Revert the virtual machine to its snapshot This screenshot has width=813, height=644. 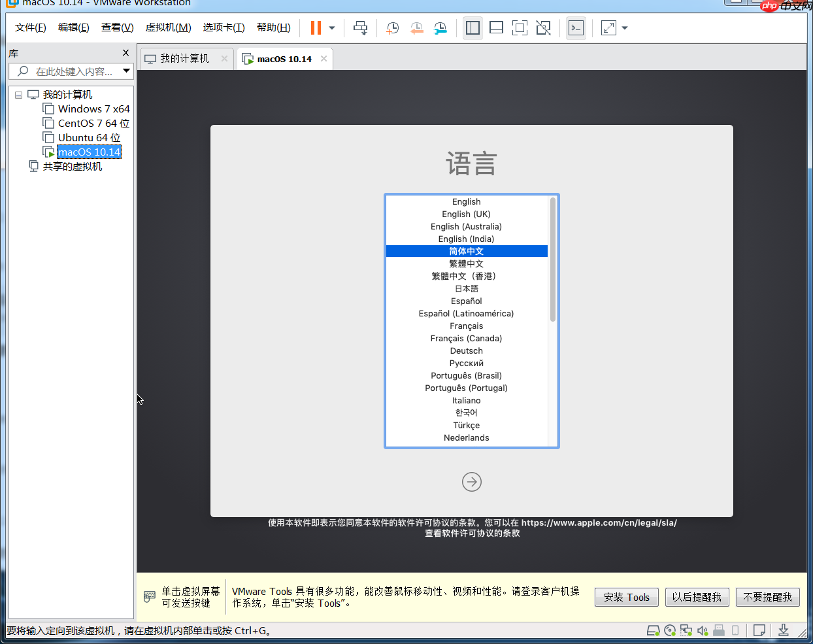point(416,27)
